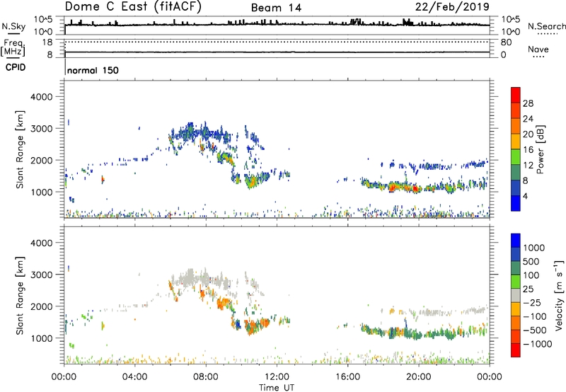The image size is (566, 392).
Task: Click the 'Freq. [MHz]' label
Action: coord(13,47)
